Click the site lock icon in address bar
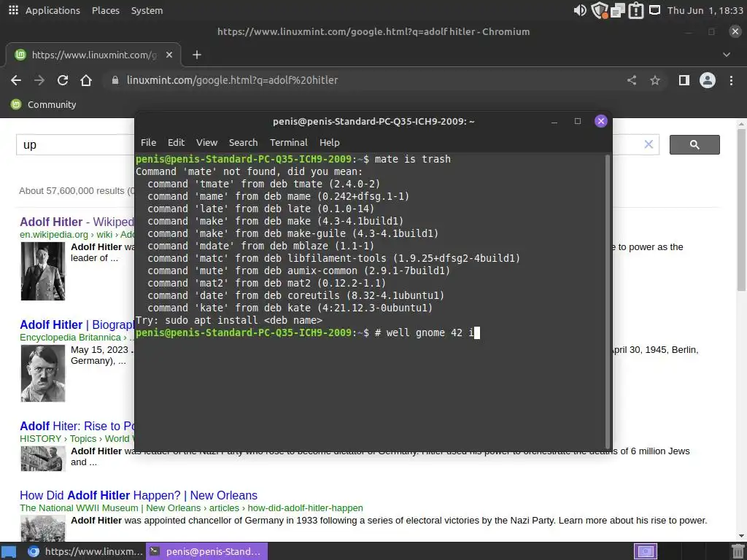The image size is (747, 560). click(115, 80)
